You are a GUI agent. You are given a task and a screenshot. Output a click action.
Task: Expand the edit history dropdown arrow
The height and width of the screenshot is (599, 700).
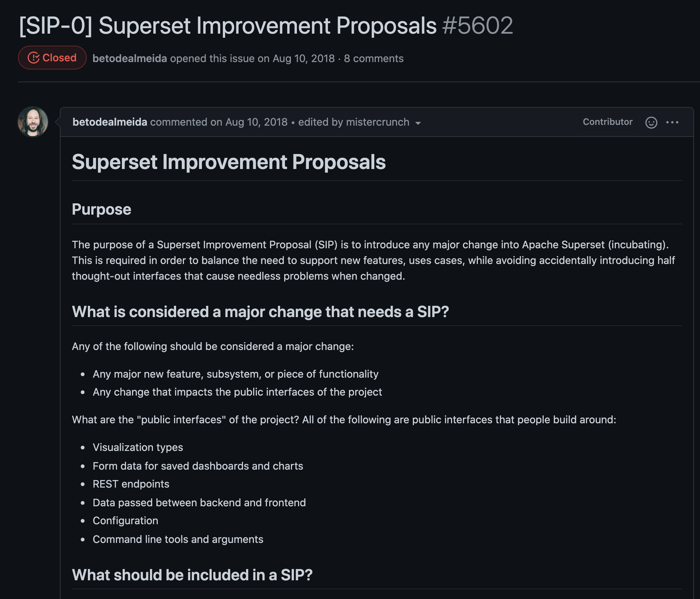pos(418,123)
